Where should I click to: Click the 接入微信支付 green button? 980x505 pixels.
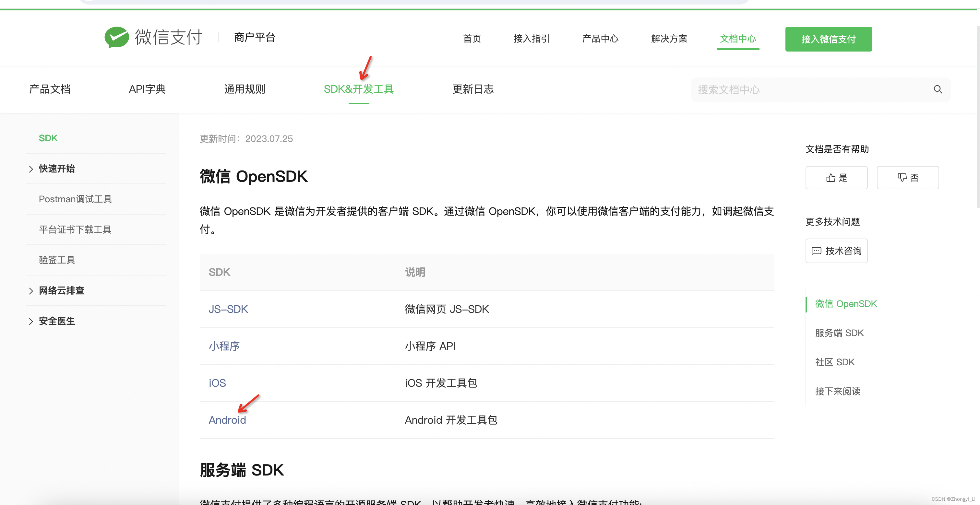[x=828, y=39]
